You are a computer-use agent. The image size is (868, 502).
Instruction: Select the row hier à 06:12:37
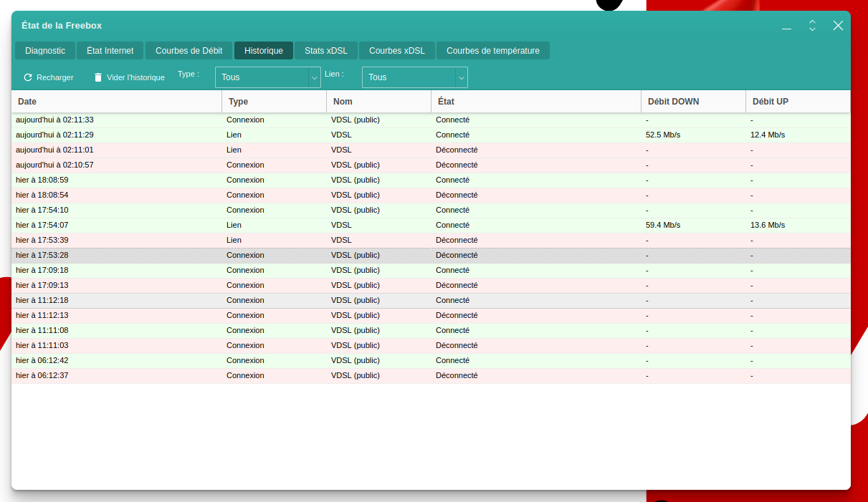[431, 375]
